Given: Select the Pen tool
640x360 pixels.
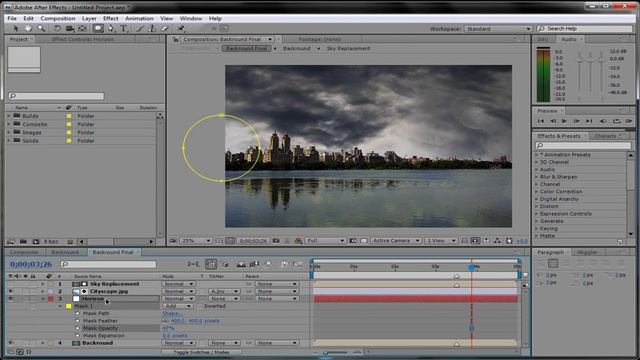Looking at the screenshot, I should pos(111,29).
